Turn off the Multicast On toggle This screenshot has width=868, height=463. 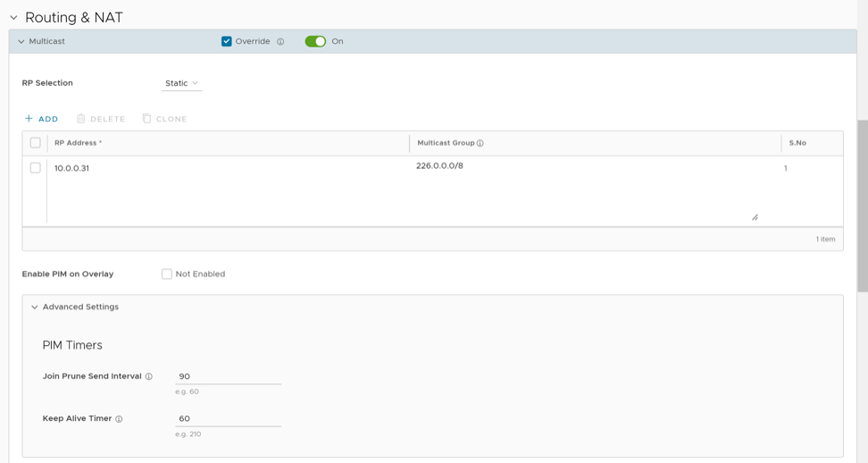tap(315, 42)
